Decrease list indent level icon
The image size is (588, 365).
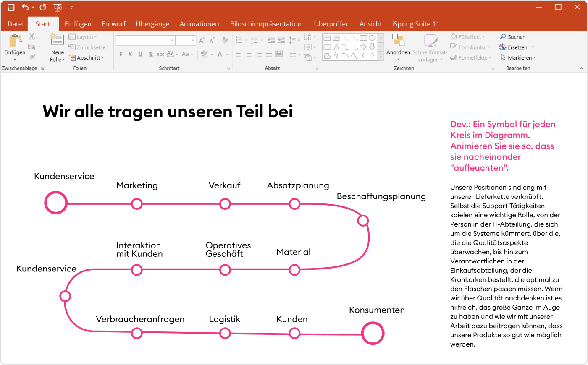click(271, 40)
